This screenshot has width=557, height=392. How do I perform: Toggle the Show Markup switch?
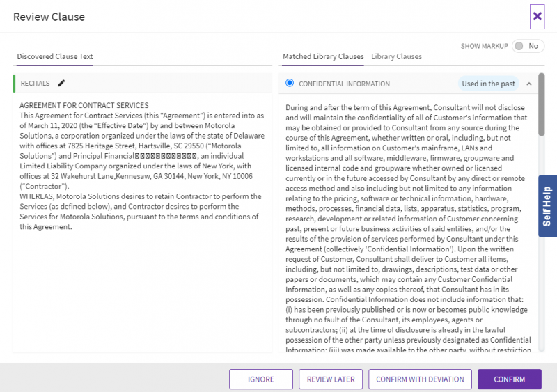(528, 46)
